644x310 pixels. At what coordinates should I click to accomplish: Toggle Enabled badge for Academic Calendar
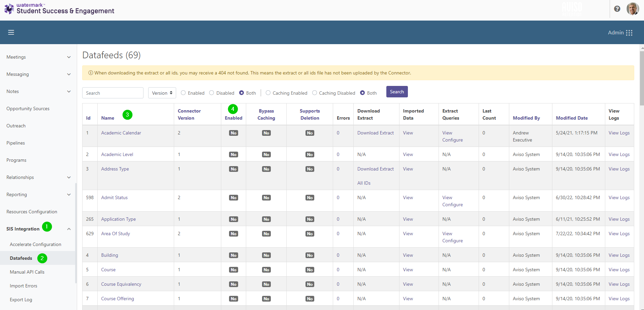coord(233,133)
